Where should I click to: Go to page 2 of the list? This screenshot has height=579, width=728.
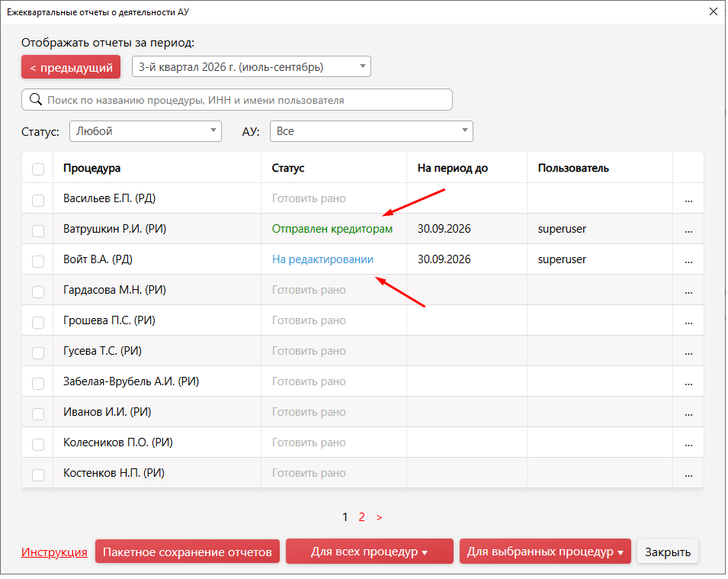(361, 517)
